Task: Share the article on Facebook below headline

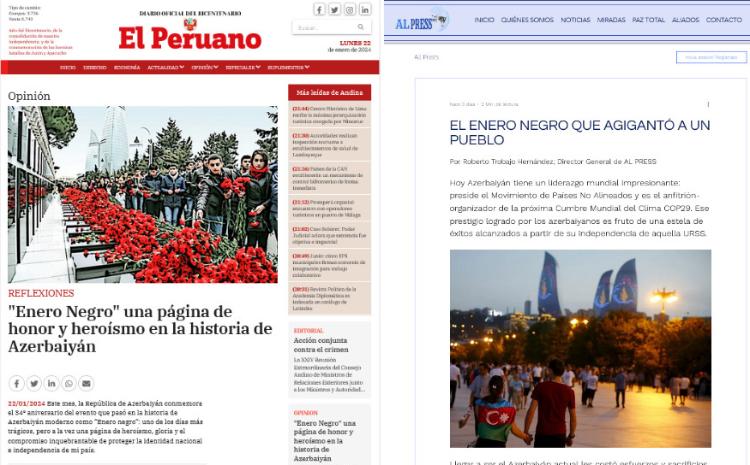Action: 16,383
